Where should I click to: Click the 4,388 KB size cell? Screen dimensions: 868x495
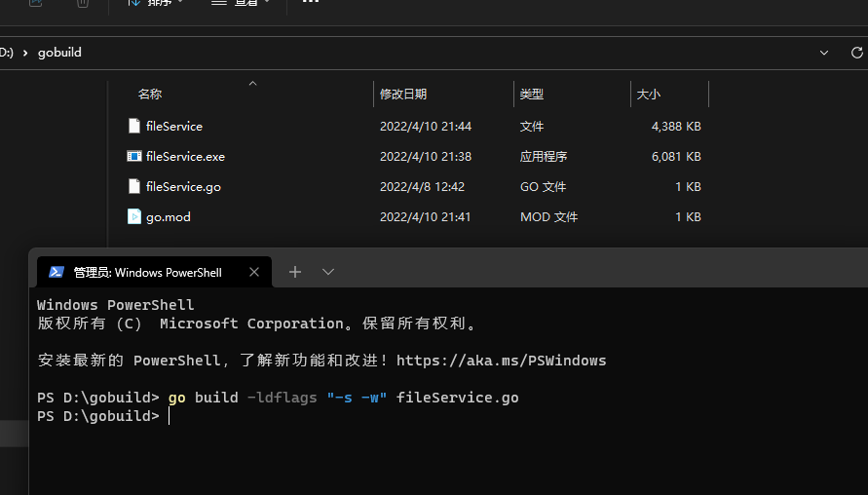coord(676,127)
